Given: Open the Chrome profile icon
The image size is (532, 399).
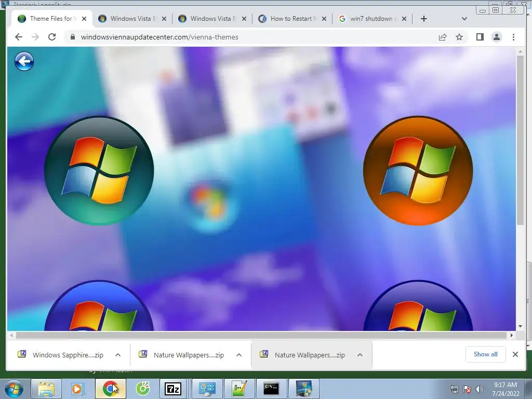Looking at the screenshot, I should (497, 37).
